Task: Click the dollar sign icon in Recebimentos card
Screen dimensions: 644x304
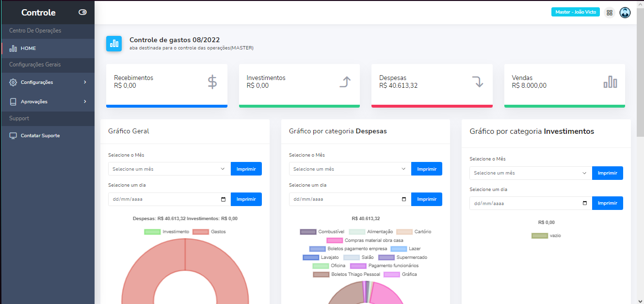Action: tap(212, 82)
